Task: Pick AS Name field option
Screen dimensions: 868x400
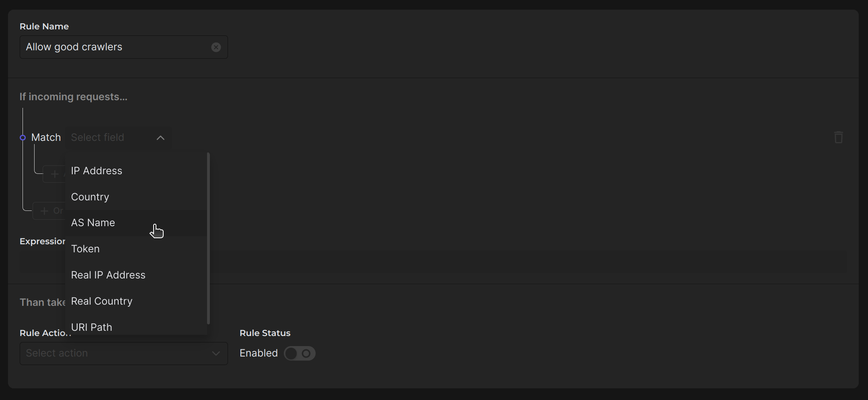Action: [x=93, y=223]
